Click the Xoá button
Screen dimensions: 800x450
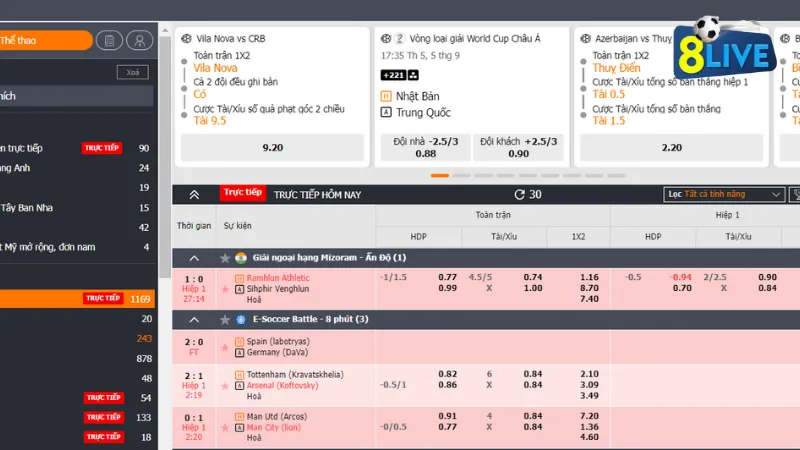click(132, 72)
